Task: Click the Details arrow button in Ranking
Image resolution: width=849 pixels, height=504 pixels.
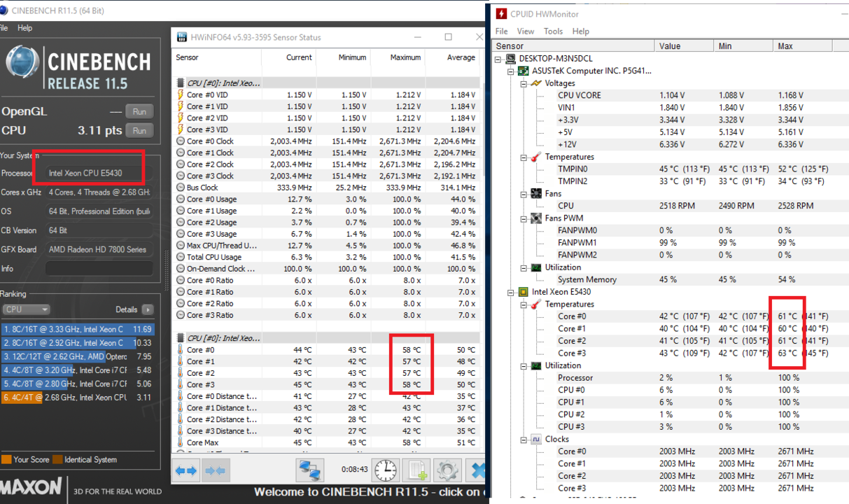Action: 148,309
